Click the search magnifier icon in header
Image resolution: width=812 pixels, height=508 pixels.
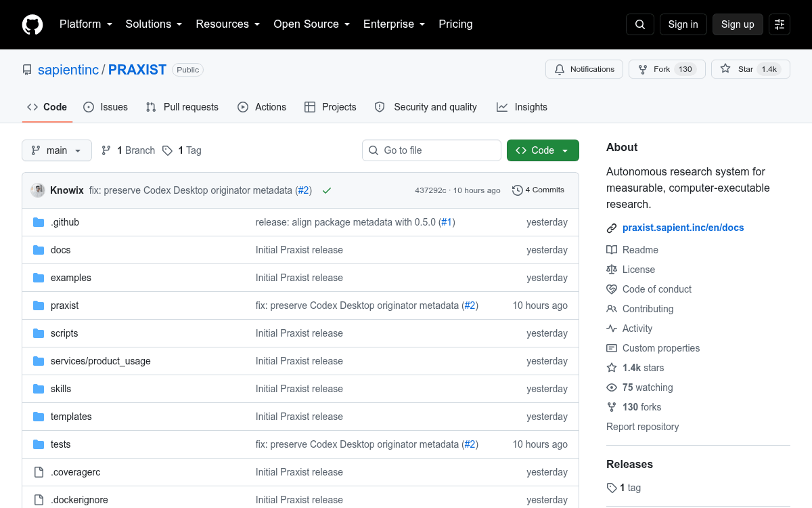click(x=640, y=24)
